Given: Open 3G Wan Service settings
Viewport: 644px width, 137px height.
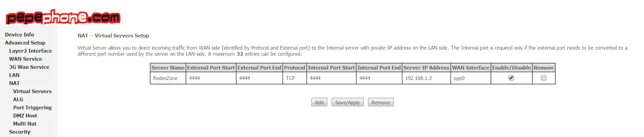Looking at the screenshot, I should (x=29, y=67).
